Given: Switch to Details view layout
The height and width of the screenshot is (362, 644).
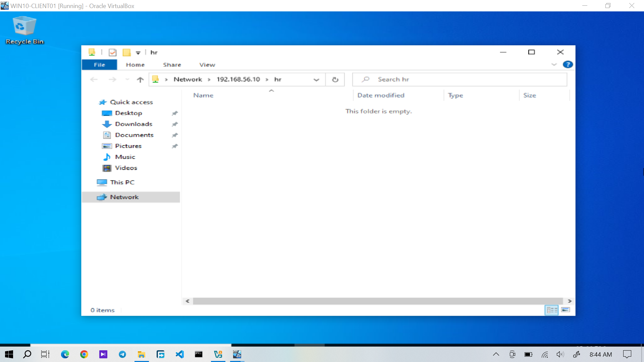Looking at the screenshot, I should click(x=552, y=310).
